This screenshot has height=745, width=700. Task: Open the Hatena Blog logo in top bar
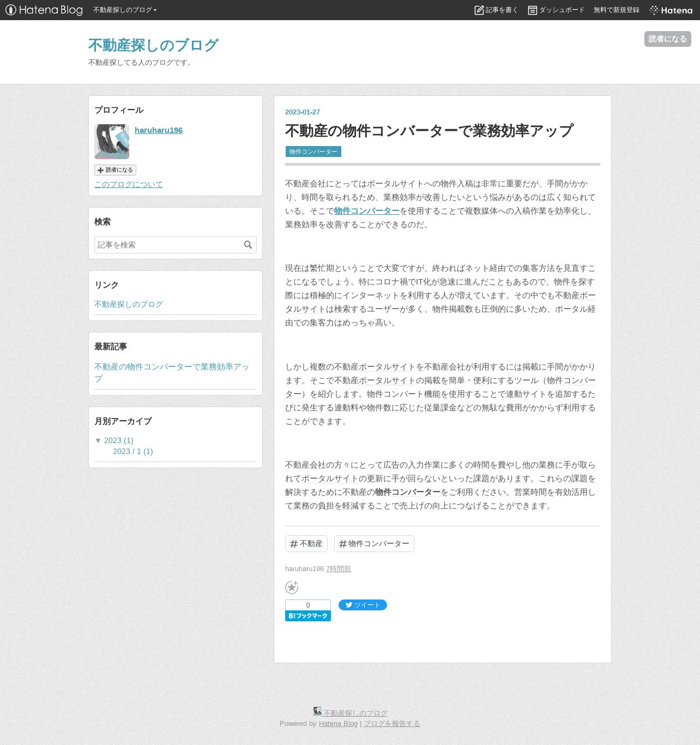click(x=44, y=10)
